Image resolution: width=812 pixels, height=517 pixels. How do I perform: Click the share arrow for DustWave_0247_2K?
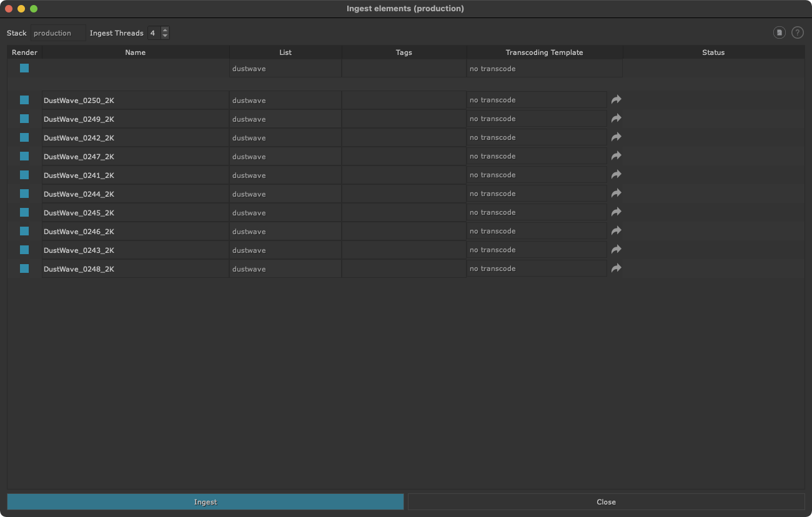616,155
